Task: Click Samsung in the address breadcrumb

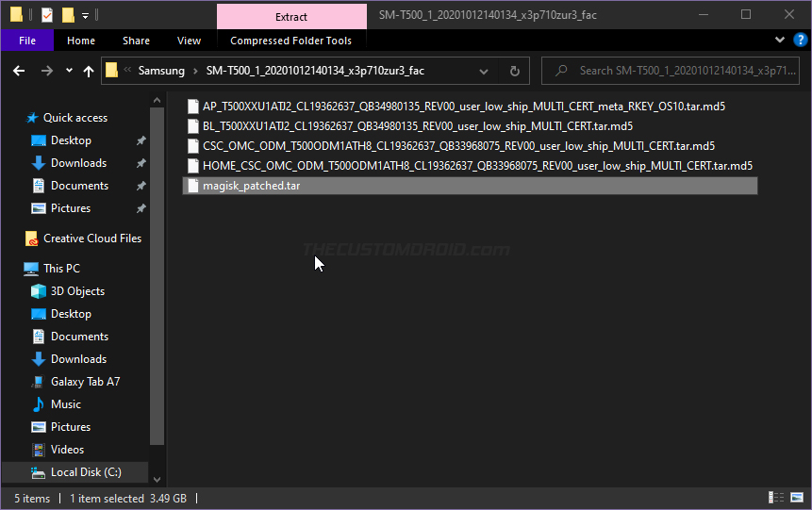Action: [x=161, y=71]
